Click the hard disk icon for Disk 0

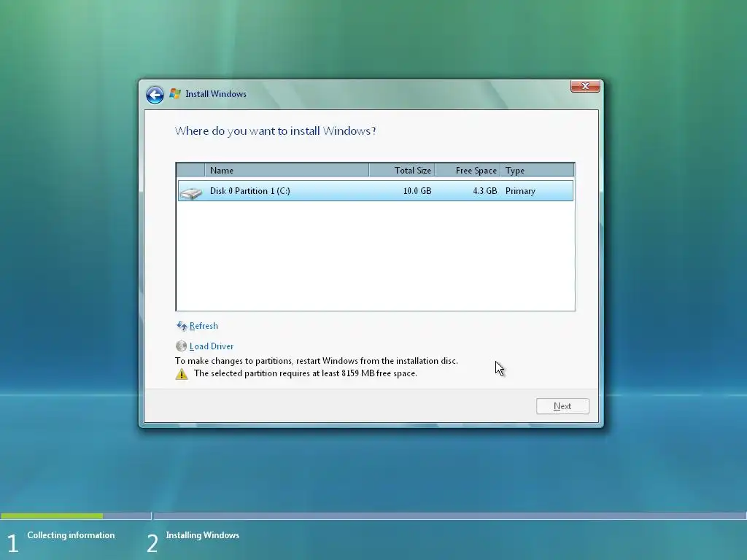pyautogui.click(x=191, y=192)
